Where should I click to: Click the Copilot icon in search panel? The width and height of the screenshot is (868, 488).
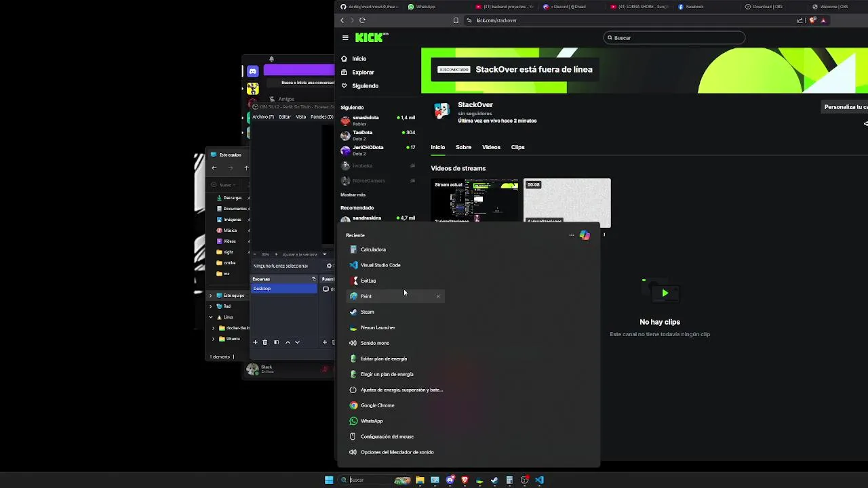tap(585, 235)
